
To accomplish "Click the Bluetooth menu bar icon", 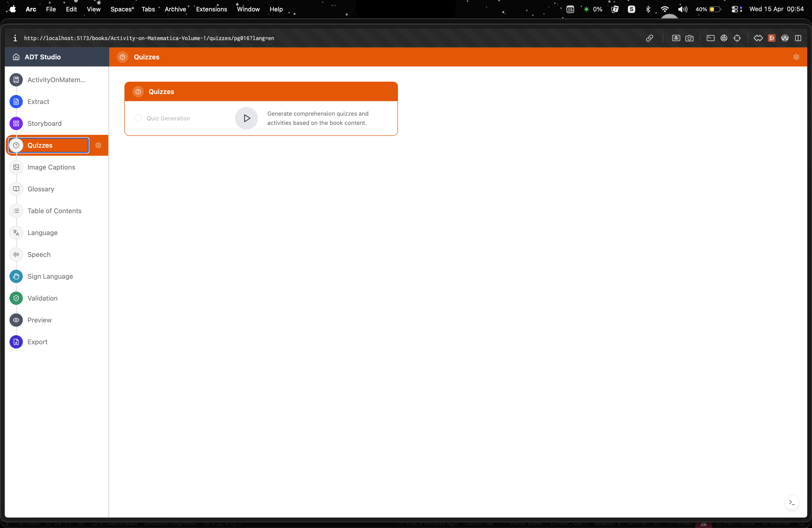I will pyautogui.click(x=648, y=9).
